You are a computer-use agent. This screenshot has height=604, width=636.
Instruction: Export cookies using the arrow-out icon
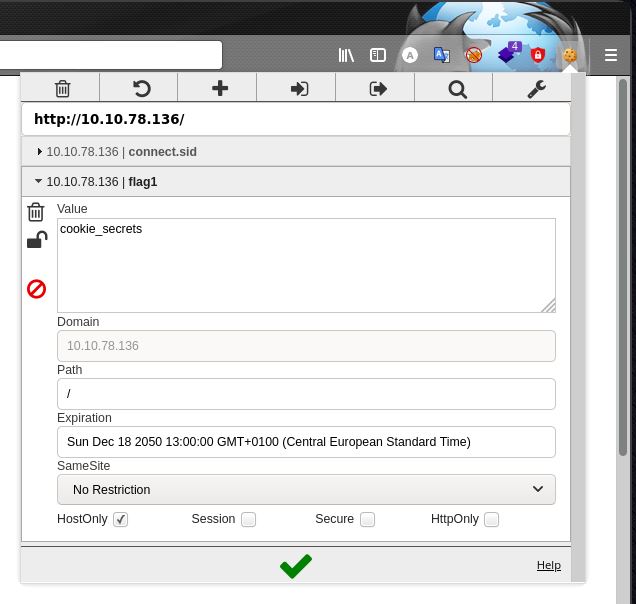click(x=378, y=88)
